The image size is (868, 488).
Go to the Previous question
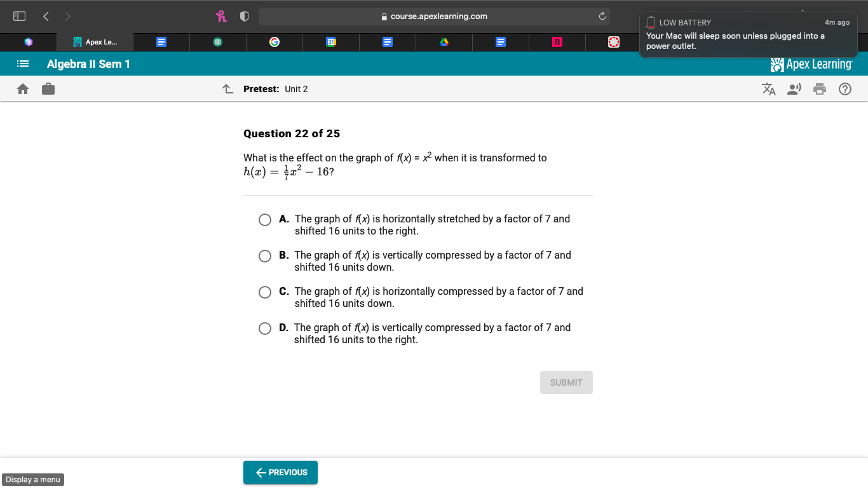tap(280, 472)
